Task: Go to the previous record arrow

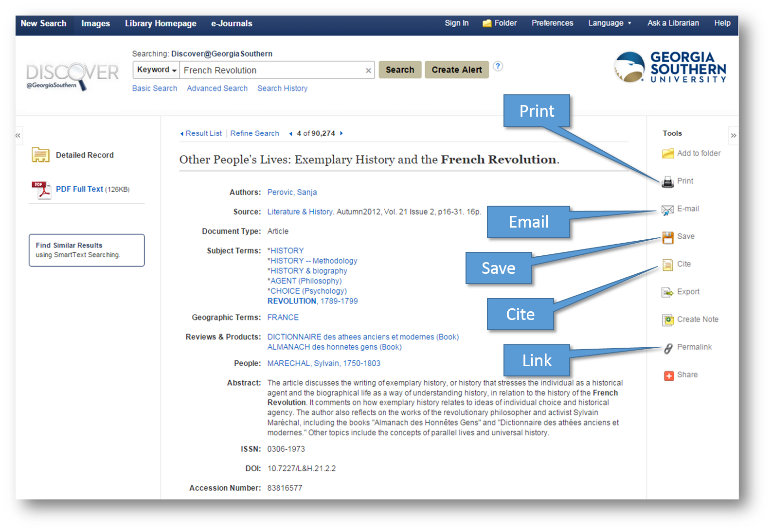Action: (290, 134)
